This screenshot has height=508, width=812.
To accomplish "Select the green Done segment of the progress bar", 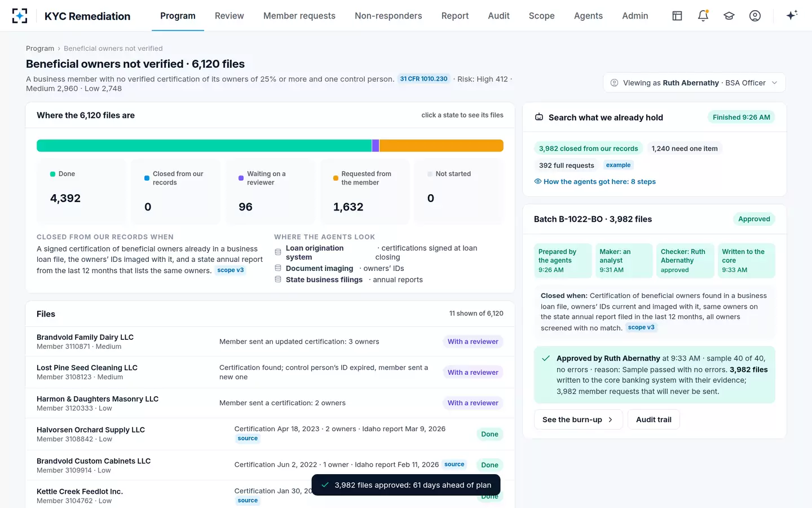I will [204, 146].
